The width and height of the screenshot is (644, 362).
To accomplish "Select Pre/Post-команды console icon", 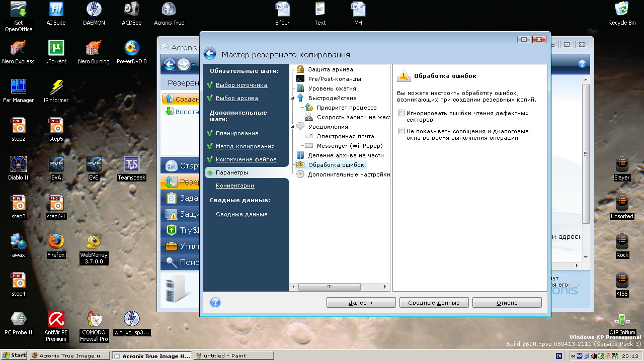I will [x=300, y=79].
